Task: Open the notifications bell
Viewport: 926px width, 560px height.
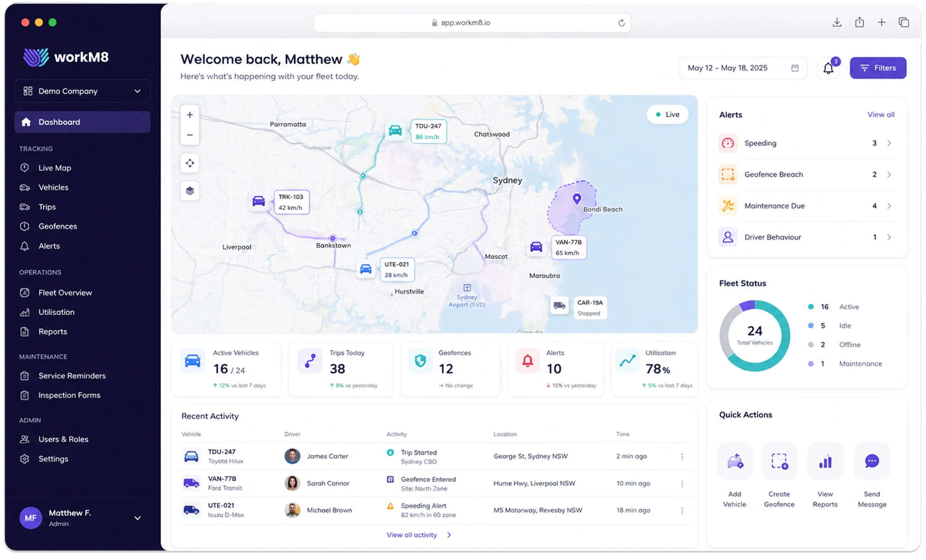Action: click(x=828, y=68)
